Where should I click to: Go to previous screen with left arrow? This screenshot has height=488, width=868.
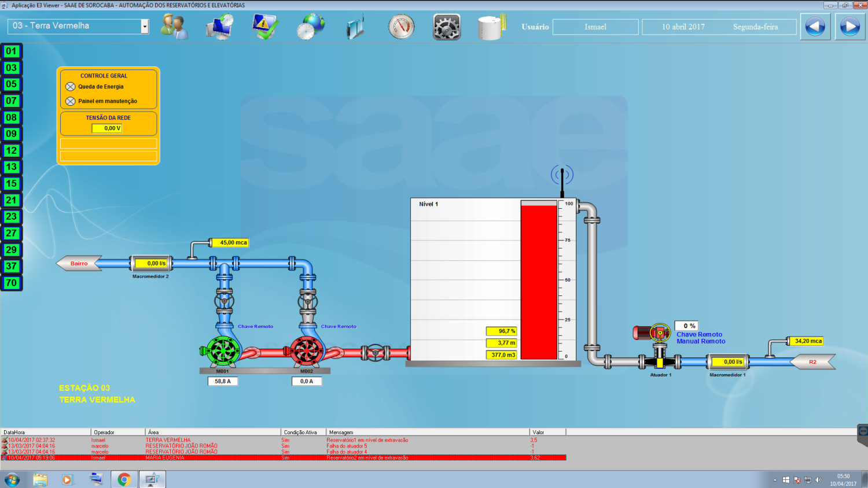815,27
